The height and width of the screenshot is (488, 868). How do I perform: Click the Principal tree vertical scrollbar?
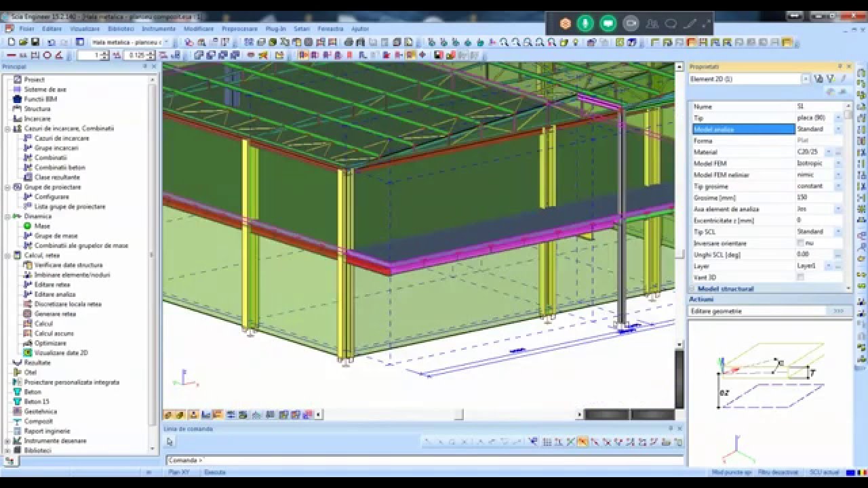tap(153, 264)
